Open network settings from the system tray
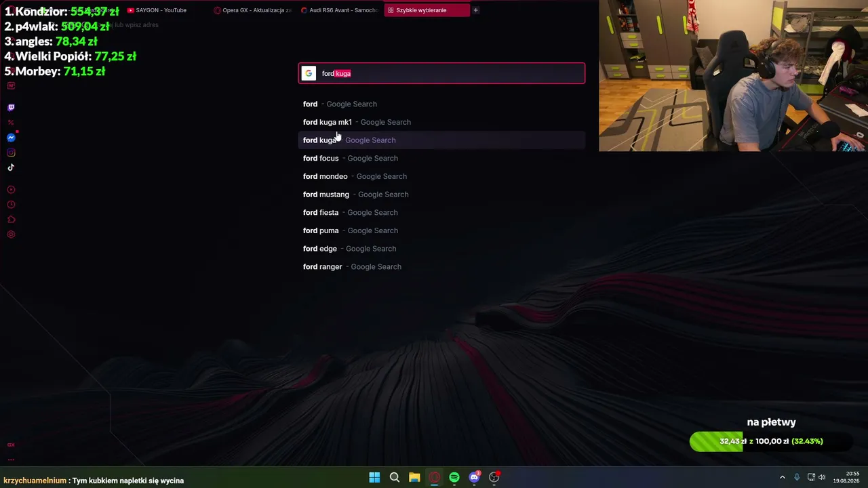 (811, 477)
